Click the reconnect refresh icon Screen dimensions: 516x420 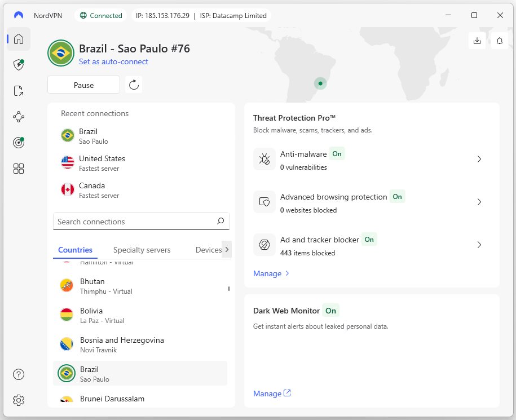(x=134, y=85)
